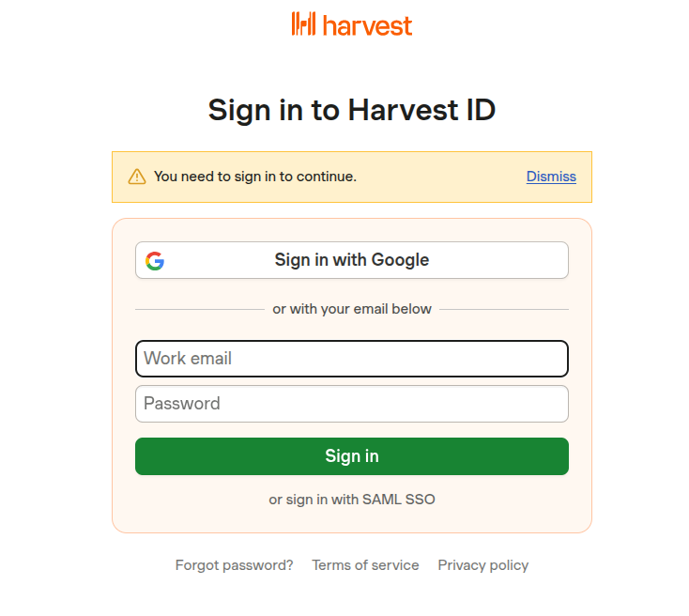Open the Forgot password link
The width and height of the screenshot is (689, 616).
(x=234, y=565)
